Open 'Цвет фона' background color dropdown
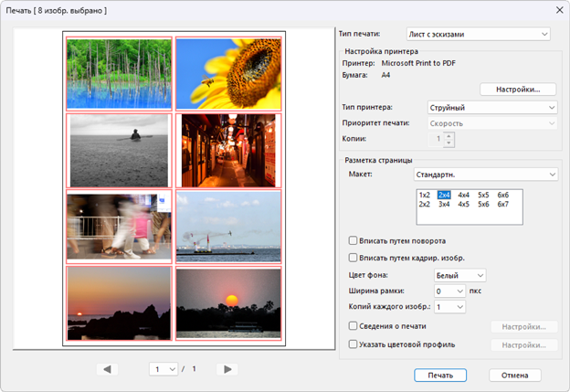The image size is (570, 392). [460, 275]
